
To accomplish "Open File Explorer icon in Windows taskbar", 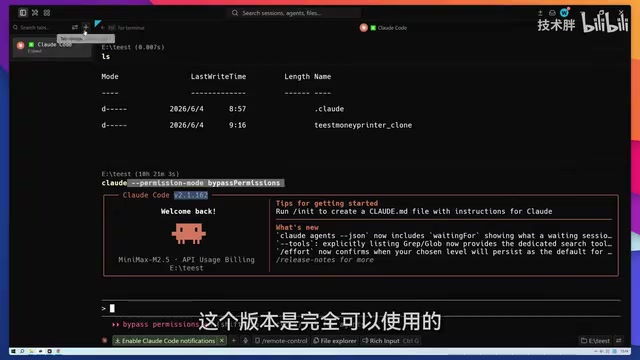I will [x=31, y=351].
